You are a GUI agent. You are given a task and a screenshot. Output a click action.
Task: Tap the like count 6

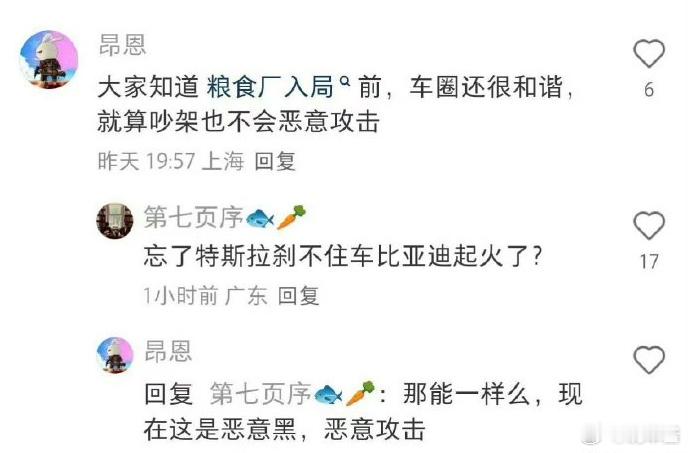[x=649, y=90]
